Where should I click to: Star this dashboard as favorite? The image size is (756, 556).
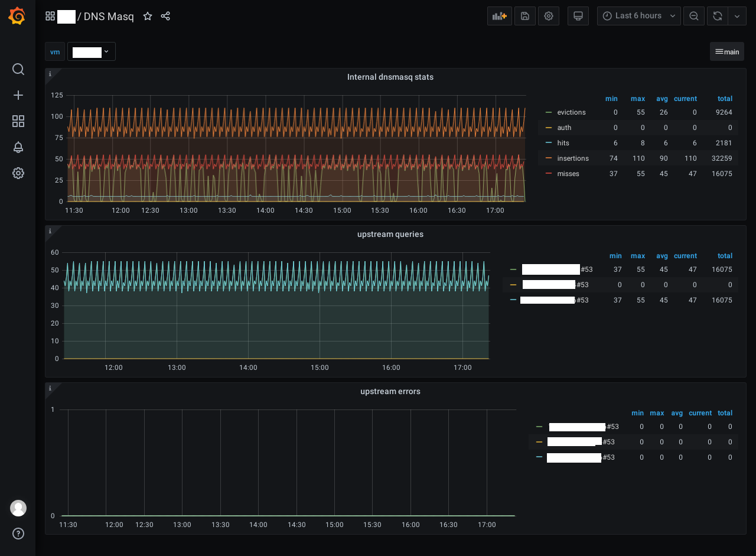point(148,17)
